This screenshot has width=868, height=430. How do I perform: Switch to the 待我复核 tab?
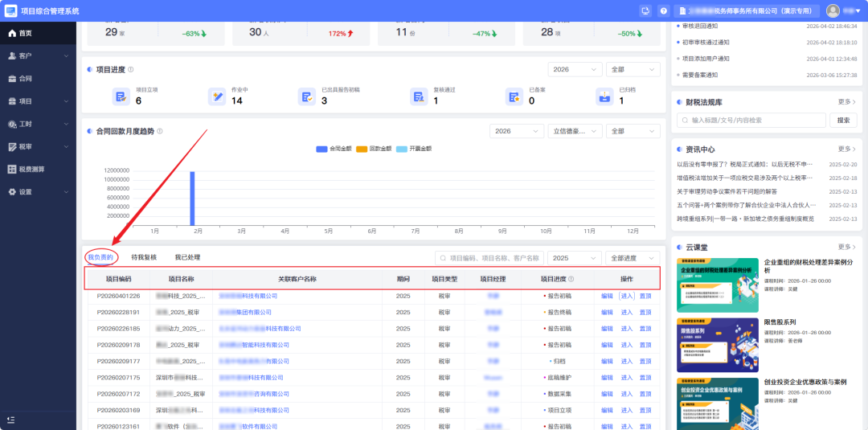click(x=144, y=257)
